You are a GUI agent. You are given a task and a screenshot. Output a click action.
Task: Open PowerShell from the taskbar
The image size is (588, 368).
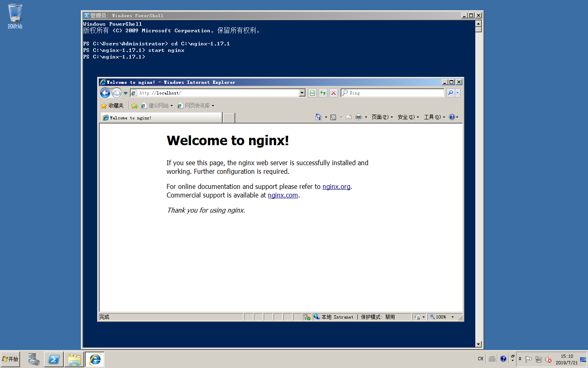(54, 359)
